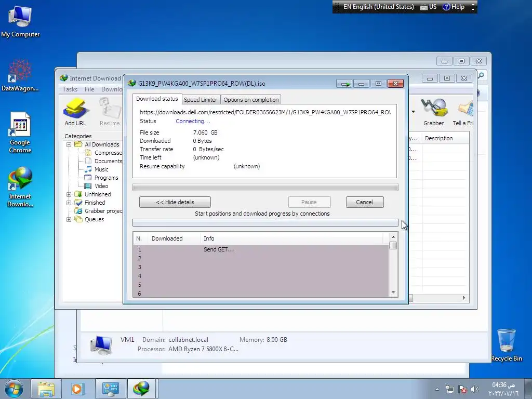This screenshot has width=532, height=399.
Task: Select the Documents category
Action: pos(108,161)
